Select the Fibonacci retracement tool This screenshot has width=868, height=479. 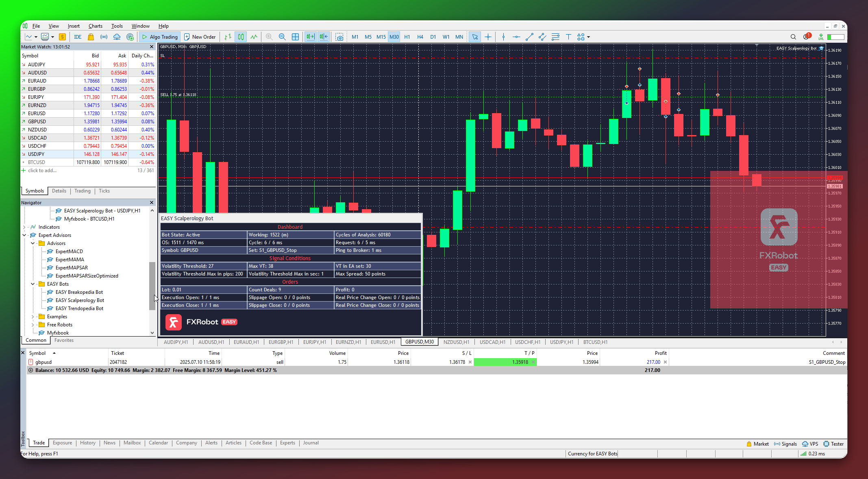tap(555, 37)
